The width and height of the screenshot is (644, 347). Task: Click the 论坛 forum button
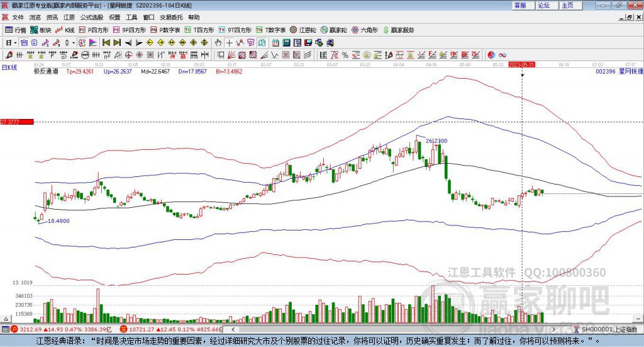click(x=547, y=5)
